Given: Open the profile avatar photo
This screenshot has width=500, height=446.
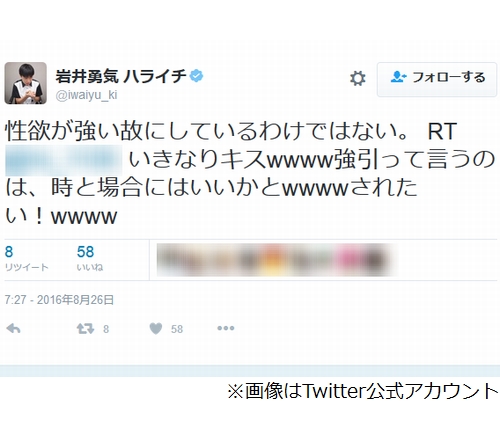Looking at the screenshot, I should point(25,83).
